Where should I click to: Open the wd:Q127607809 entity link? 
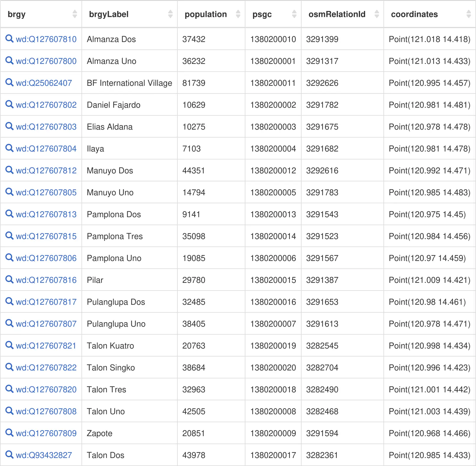46,433
